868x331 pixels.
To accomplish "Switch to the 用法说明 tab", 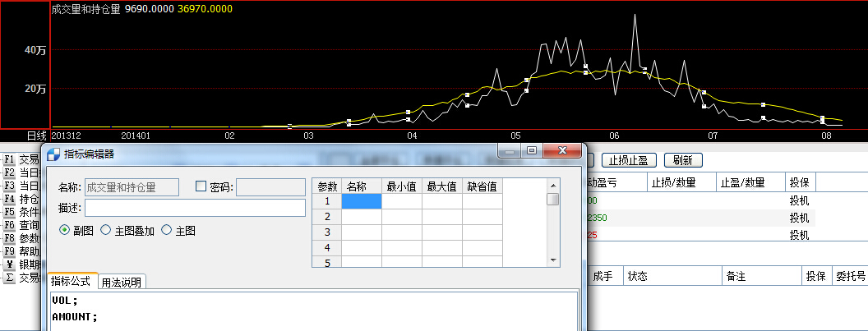I will [121, 283].
